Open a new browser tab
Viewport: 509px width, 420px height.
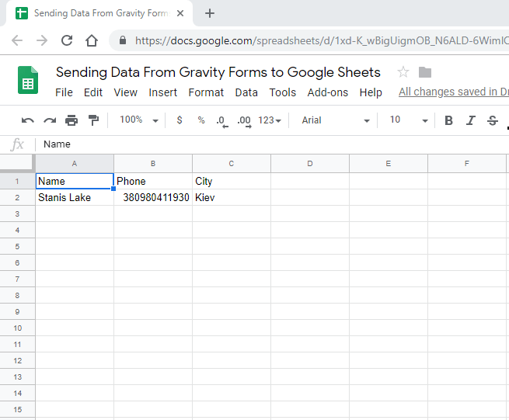[x=210, y=13]
